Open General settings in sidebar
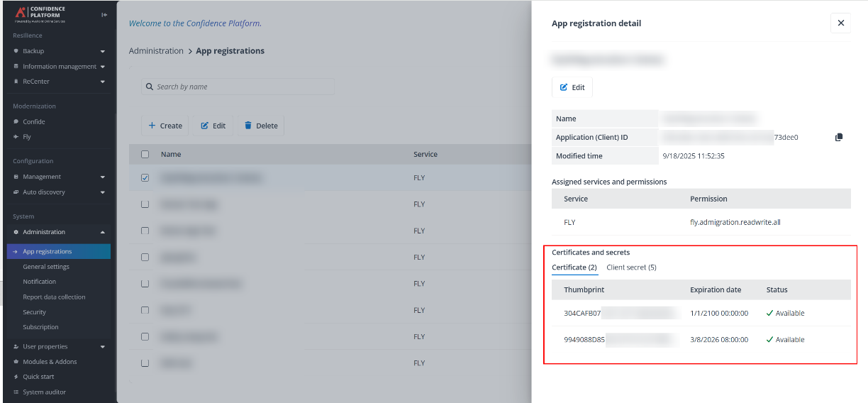The image size is (868, 403). [46, 267]
